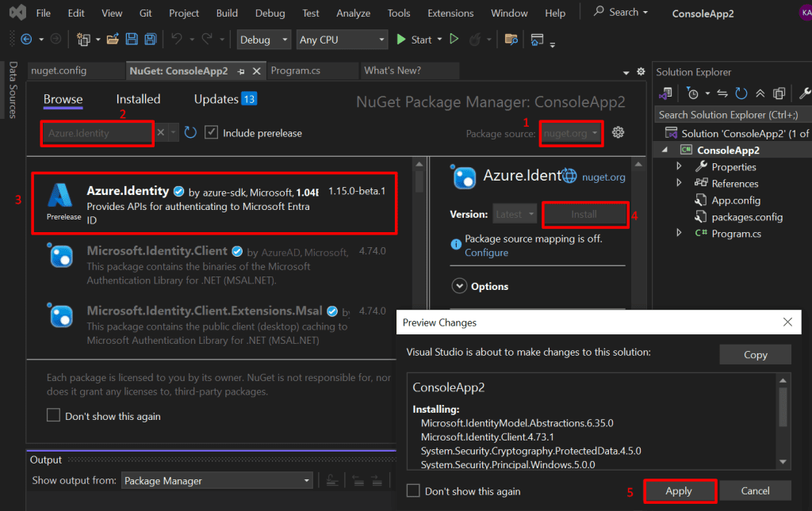This screenshot has width=812, height=511.
Task: Switch to the Installed tab
Action: 138,99
